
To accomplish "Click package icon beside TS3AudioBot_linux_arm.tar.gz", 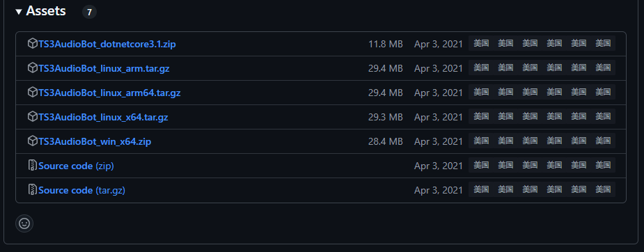I will click(33, 68).
